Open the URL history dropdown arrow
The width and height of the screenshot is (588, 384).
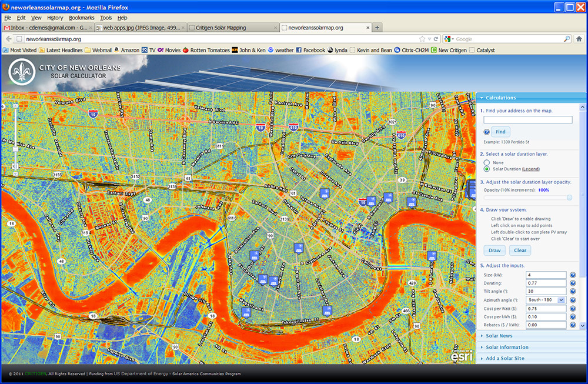tap(429, 39)
